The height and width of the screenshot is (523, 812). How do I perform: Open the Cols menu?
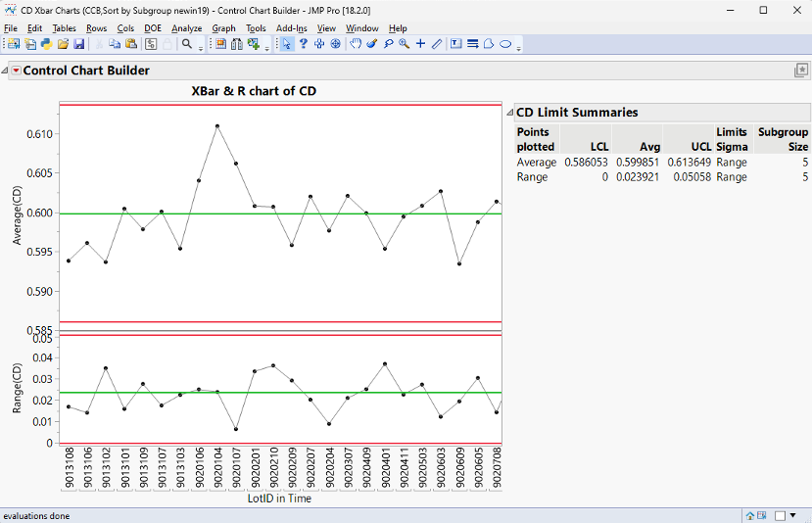pyautogui.click(x=125, y=28)
